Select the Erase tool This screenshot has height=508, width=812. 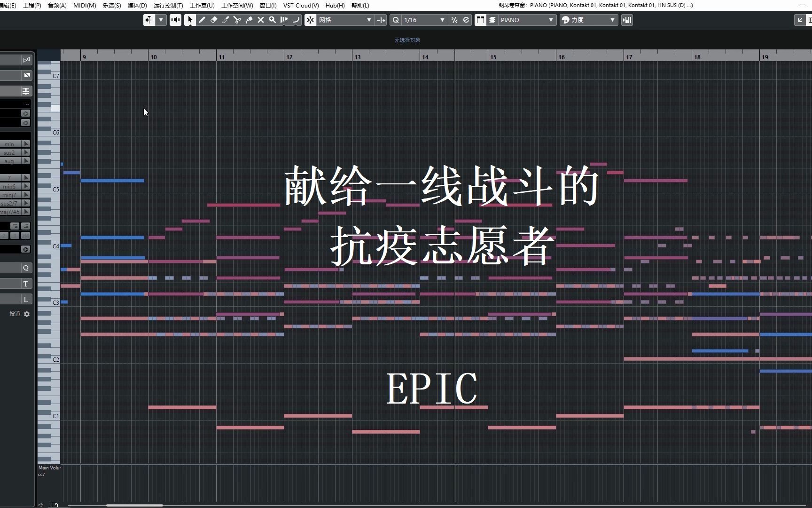click(x=214, y=20)
